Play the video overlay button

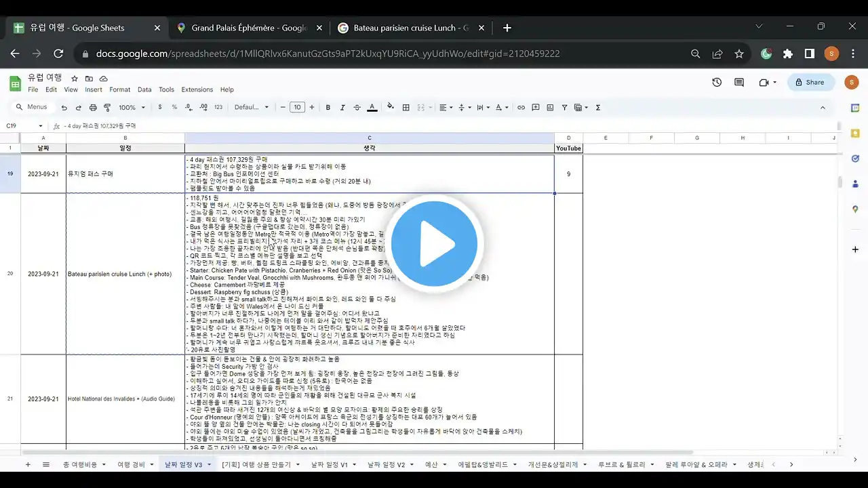pyautogui.click(x=434, y=244)
